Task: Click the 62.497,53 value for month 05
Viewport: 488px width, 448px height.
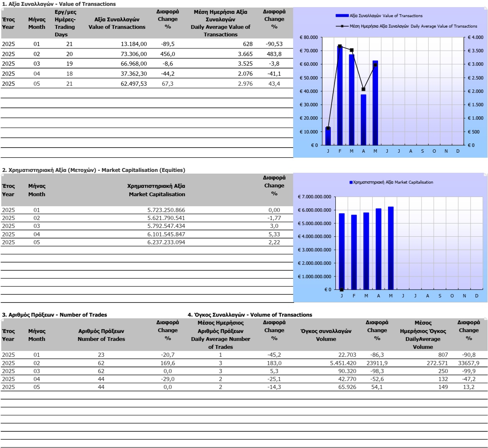Action: point(133,83)
